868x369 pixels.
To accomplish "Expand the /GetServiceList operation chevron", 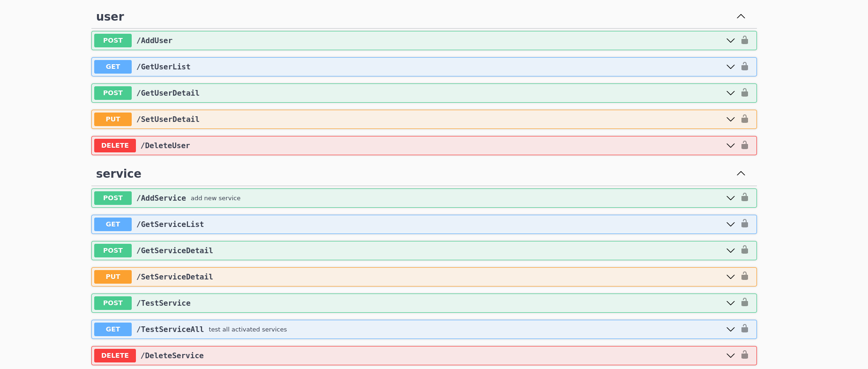I will point(731,225).
